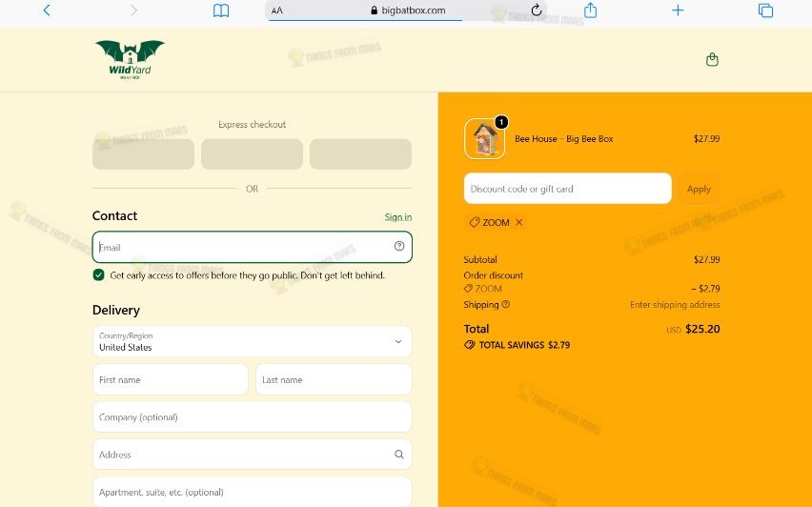
Task: Click the "TOTAL SAVINGS $2.79" text
Action: [x=524, y=345]
